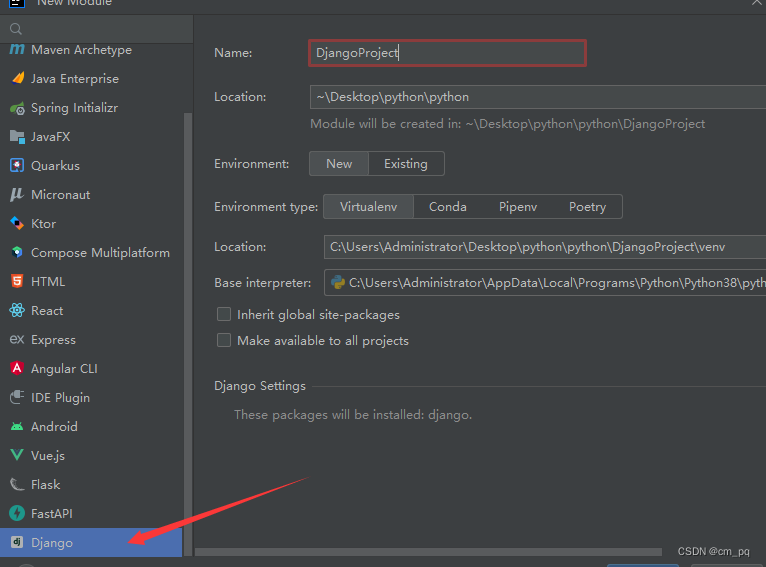Click the 'These packages will be installed' text
This screenshot has width=766, height=567.
353,415
